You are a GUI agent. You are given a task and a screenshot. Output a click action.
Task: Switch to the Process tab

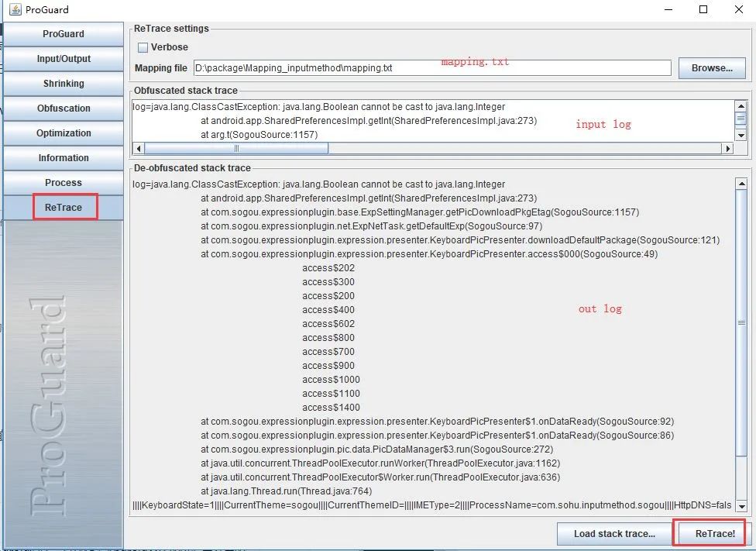tap(64, 183)
